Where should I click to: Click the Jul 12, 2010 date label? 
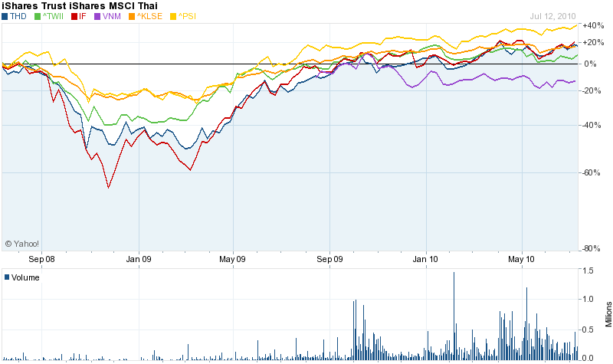(x=552, y=16)
